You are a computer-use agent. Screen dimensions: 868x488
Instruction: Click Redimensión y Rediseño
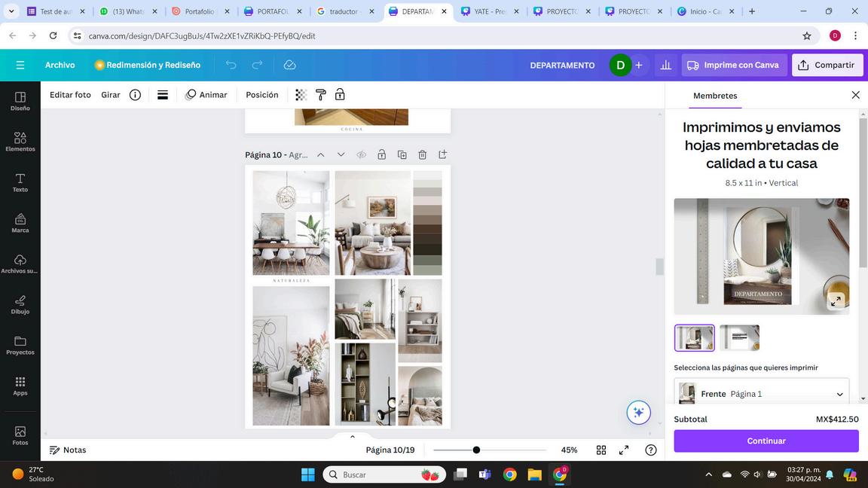click(x=148, y=66)
